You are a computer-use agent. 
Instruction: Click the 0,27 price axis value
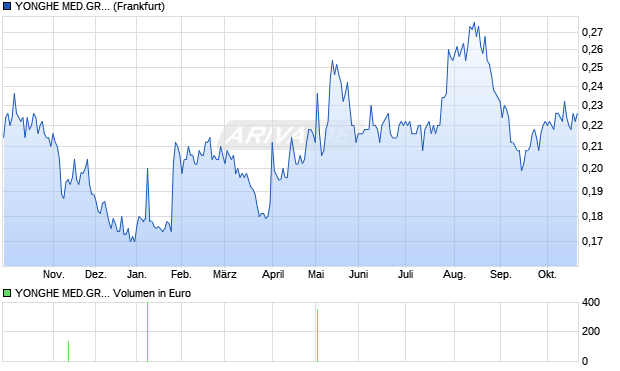pyautogui.click(x=592, y=32)
